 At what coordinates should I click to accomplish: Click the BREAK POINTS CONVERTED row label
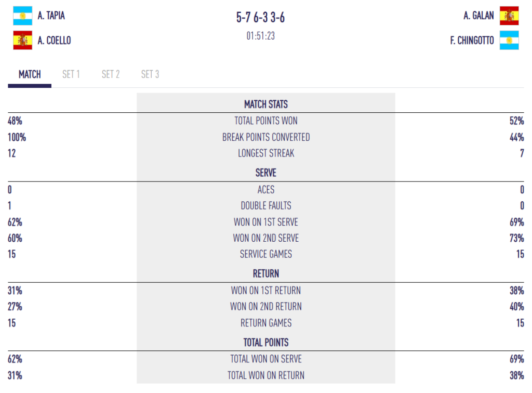265,137
